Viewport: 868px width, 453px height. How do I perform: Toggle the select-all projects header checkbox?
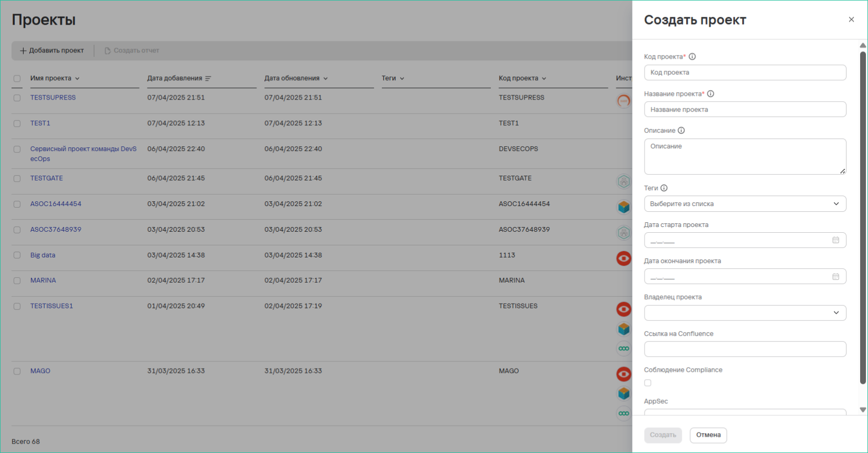[17, 79]
